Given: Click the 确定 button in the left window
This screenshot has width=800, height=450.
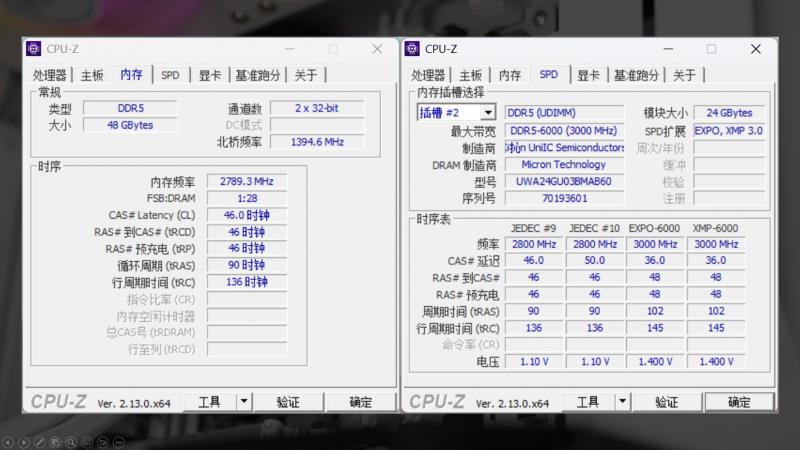Looking at the screenshot, I should 361,402.
